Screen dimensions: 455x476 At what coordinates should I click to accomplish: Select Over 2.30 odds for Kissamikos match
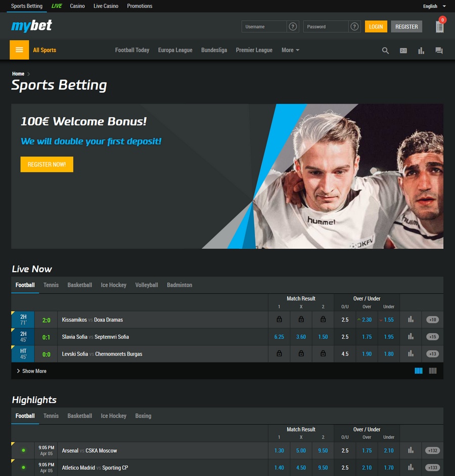click(367, 320)
